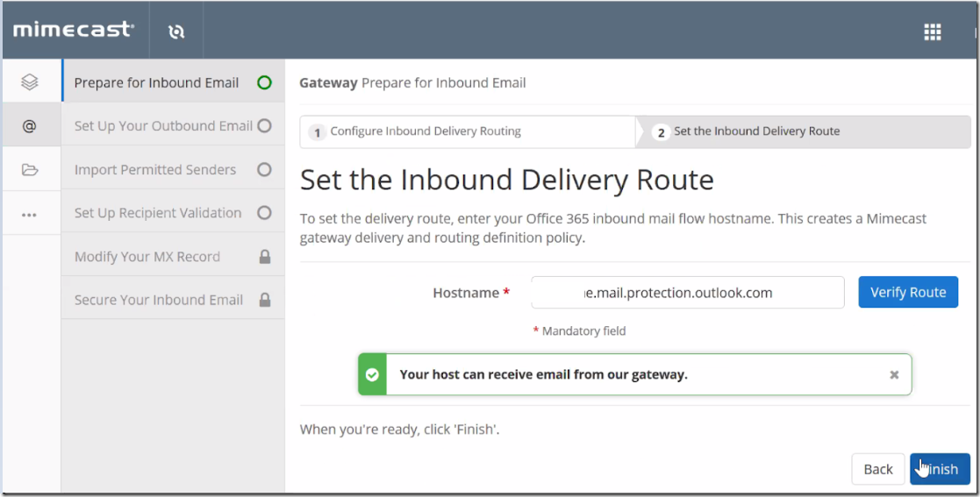Open Import Permitted Senders step
Image resolution: width=980 pixels, height=497 pixels.
173,169
